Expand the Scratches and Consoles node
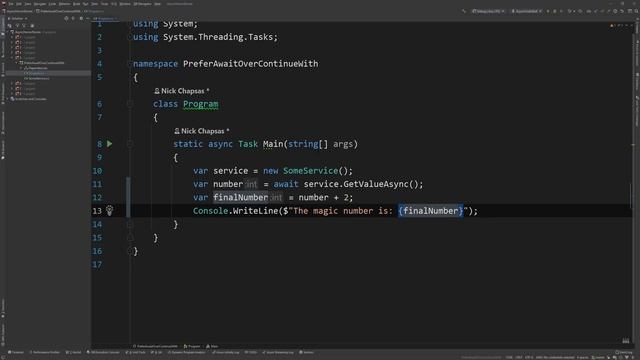Screen dimensions: 640x360 (8, 99)
